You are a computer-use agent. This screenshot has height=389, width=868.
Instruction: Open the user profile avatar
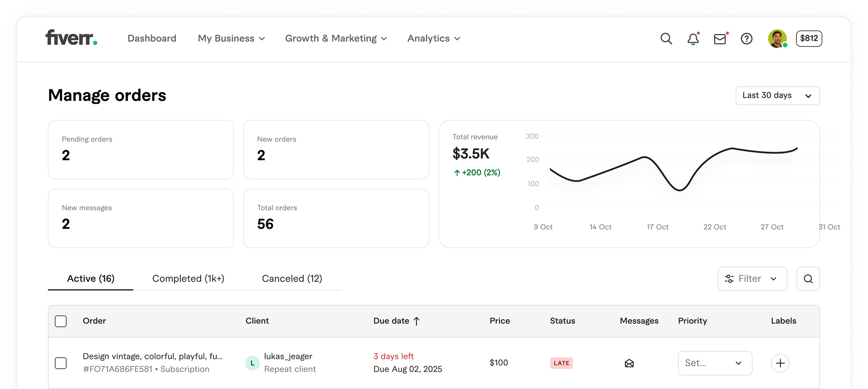(777, 38)
